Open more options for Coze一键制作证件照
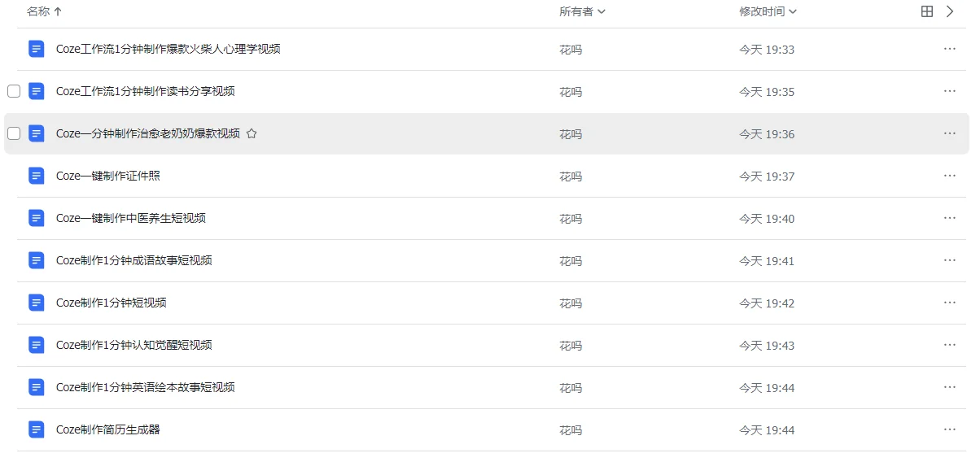 [x=950, y=176]
